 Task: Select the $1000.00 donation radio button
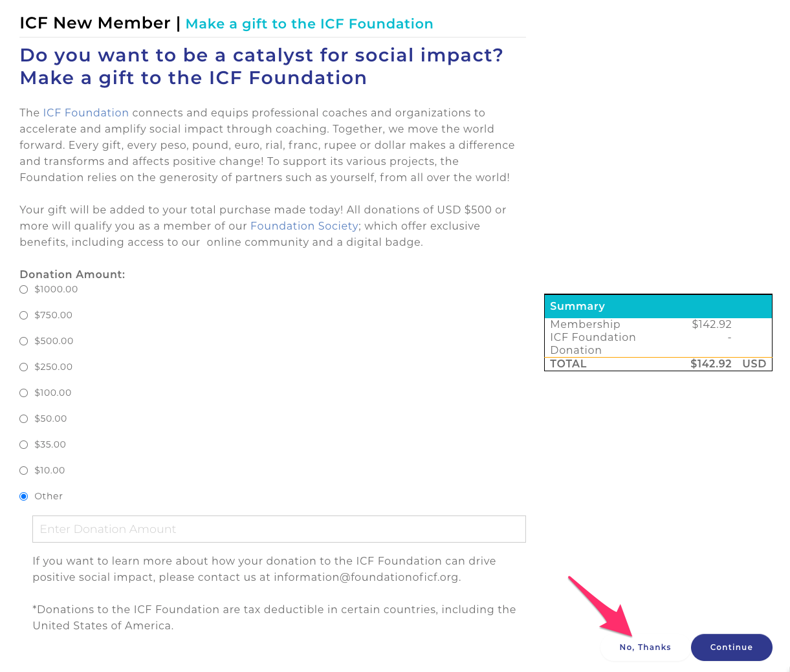[24, 290]
